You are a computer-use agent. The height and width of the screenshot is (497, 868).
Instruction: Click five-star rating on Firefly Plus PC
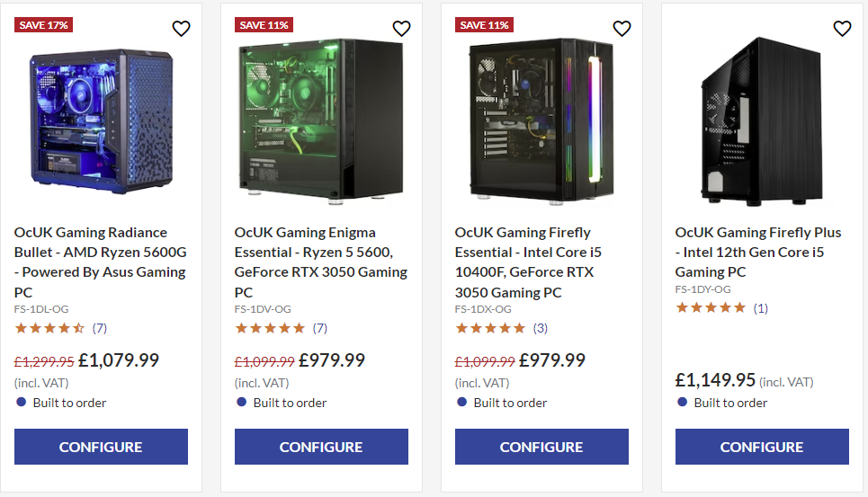point(711,307)
